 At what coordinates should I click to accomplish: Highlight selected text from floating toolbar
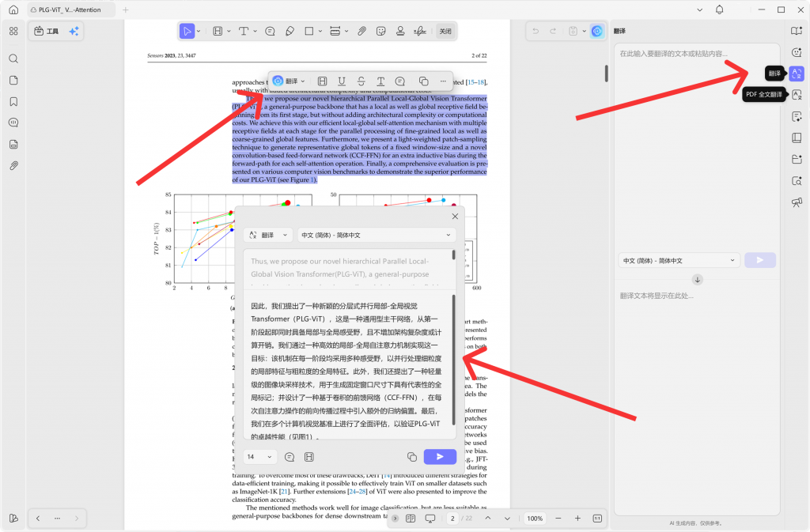(x=323, y=81)
